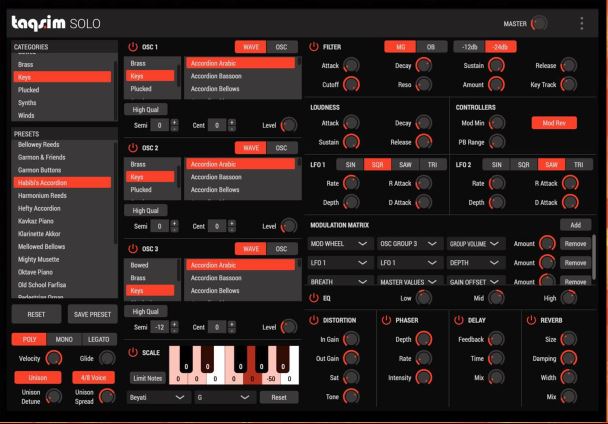Toggle the Delay power icon
Image resolution: width=608 pixels, height=424 pixels.
[458, 320]
